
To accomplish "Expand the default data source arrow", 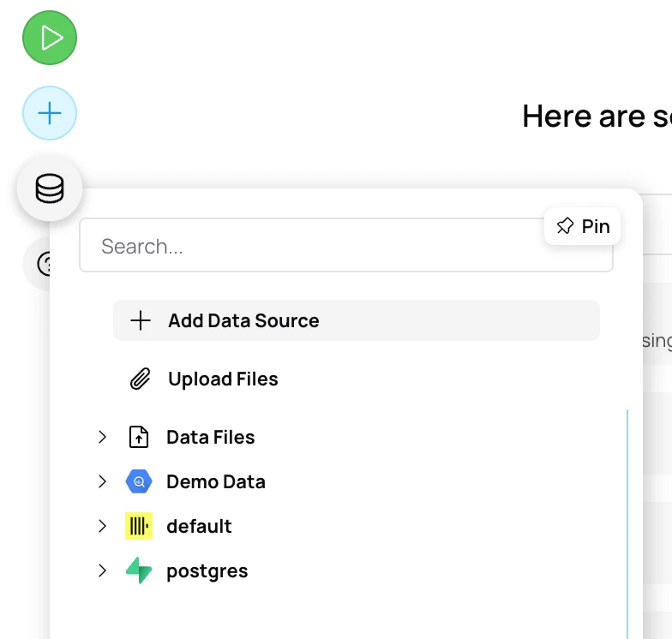I will click(x=103, y=526).
